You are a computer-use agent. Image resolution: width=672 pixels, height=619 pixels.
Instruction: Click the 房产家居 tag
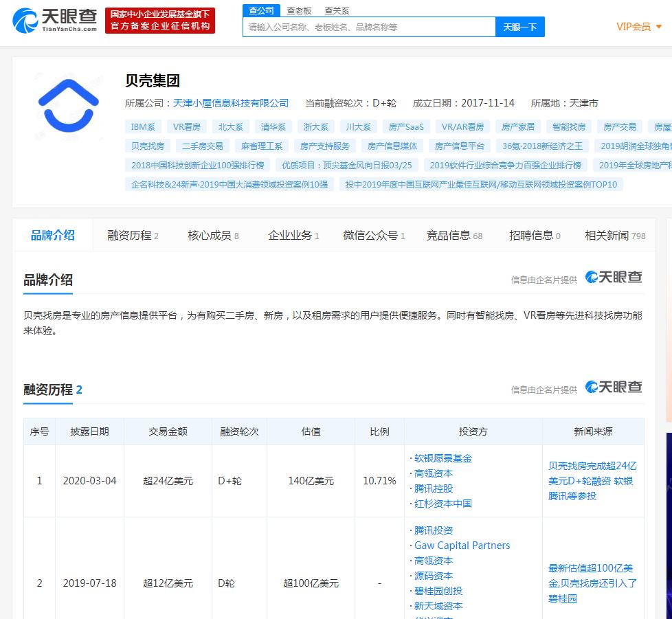click(518, 127)
